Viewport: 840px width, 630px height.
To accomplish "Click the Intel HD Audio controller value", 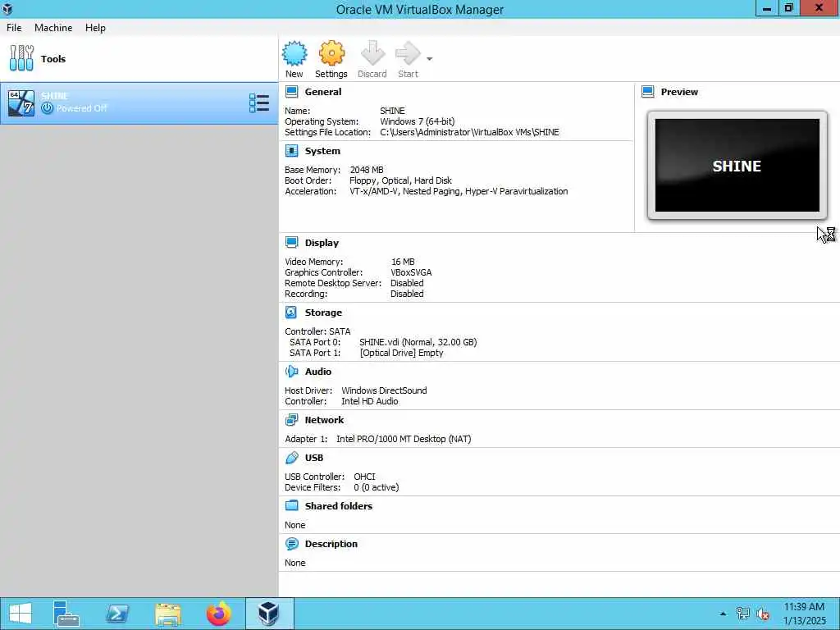I will click(x=370, y=401).
